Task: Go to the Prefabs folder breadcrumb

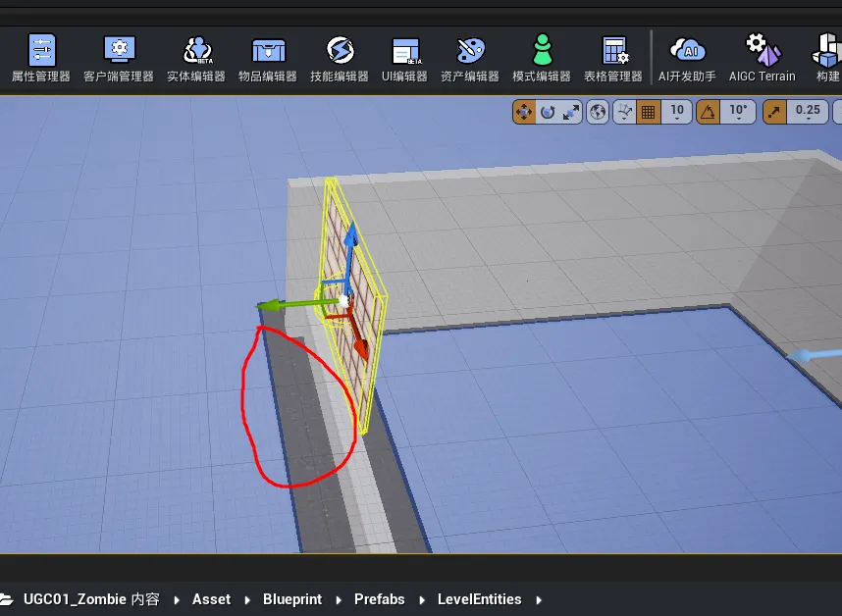Action: pyautogui.click(x=379, y=599)
